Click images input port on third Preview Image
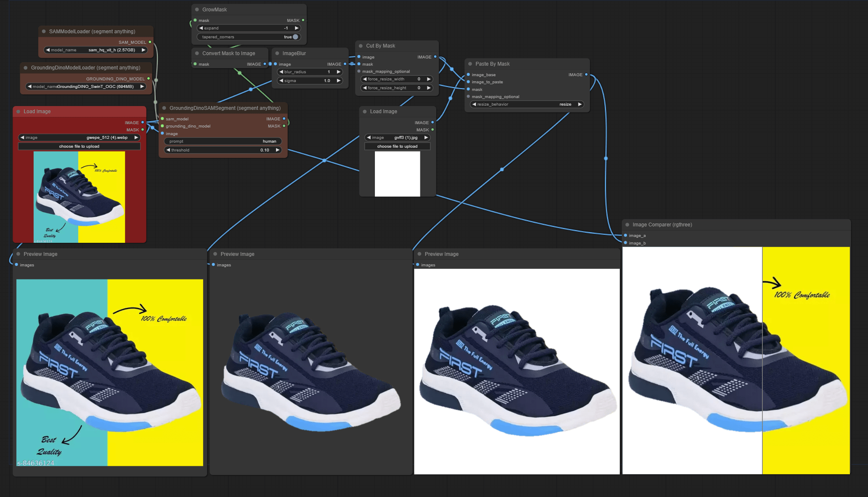The image size is (868, 497). coord(418,265)
